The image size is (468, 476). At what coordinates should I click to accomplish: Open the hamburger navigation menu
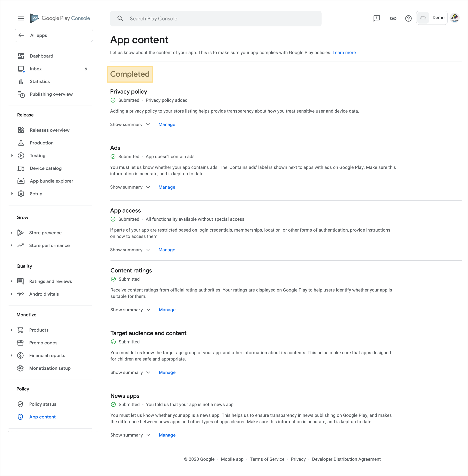click(x=21, y=18)
